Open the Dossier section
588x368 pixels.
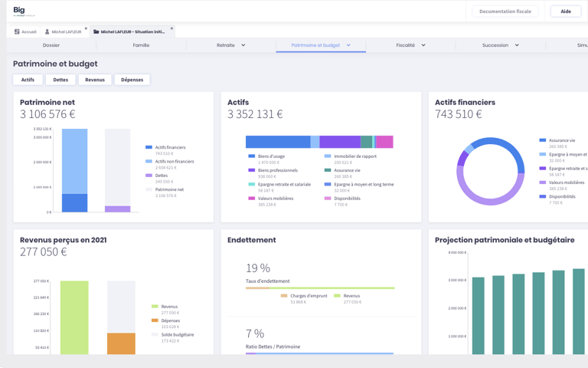pos(51,45)
